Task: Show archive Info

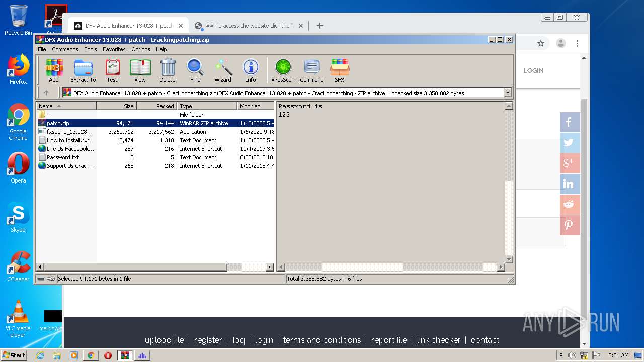Action: click(251, 71)
